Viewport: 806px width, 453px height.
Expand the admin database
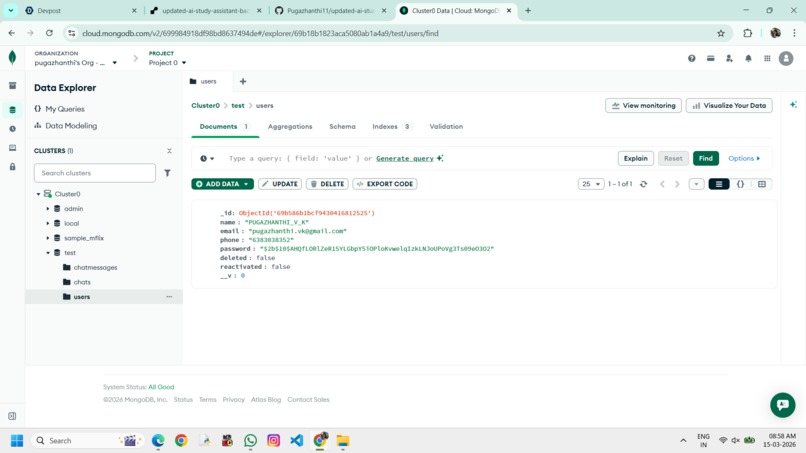coord(48,209)
